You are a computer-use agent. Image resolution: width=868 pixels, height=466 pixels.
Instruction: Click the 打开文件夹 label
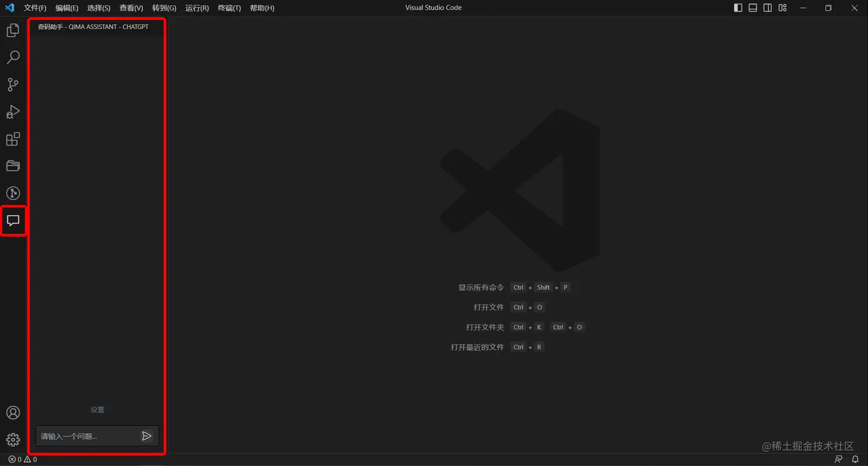tap(485, 328)
